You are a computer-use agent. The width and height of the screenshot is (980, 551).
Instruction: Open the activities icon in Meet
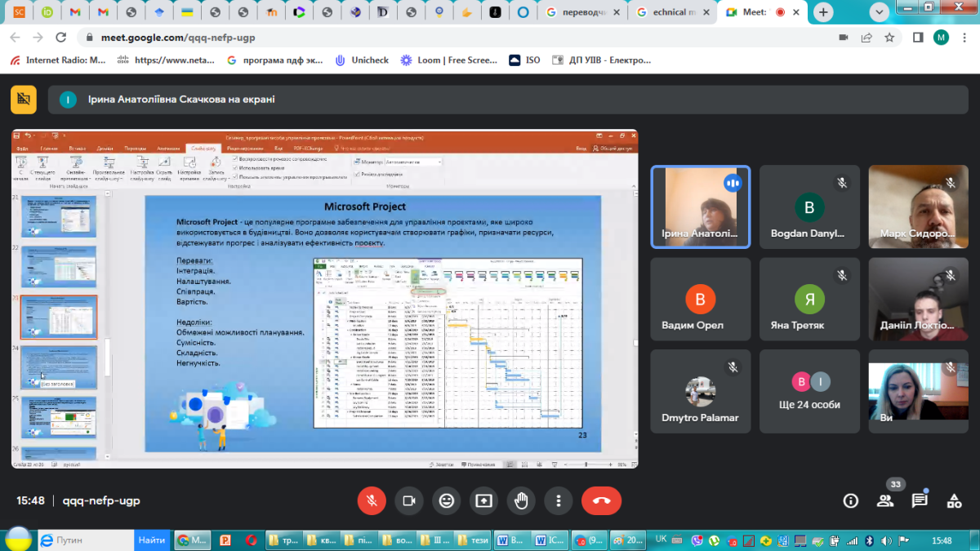(954, 500)
